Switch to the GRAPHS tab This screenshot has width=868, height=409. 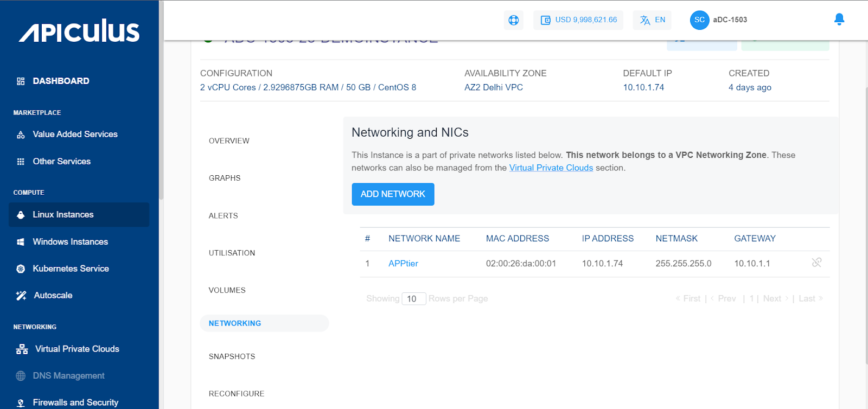click(x=225, y=178)
